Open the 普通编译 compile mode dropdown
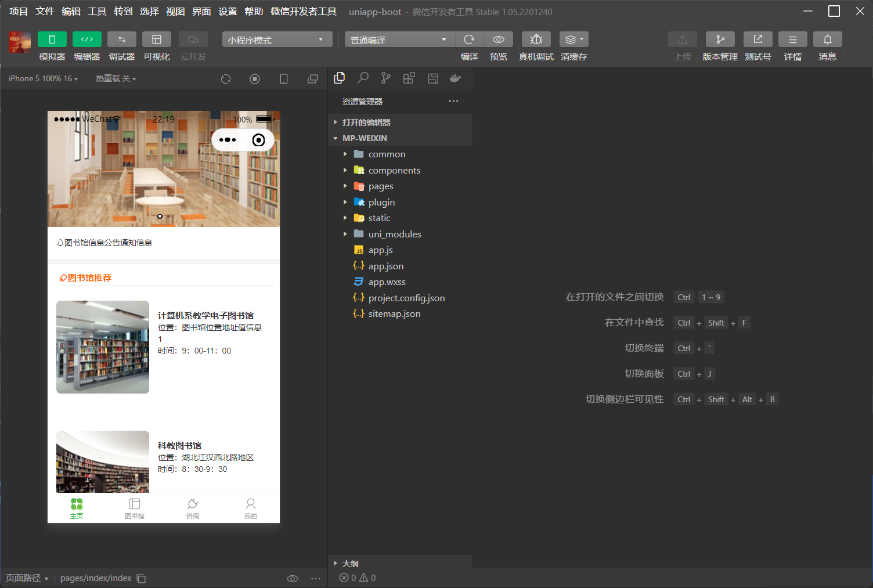 [400, 39]
